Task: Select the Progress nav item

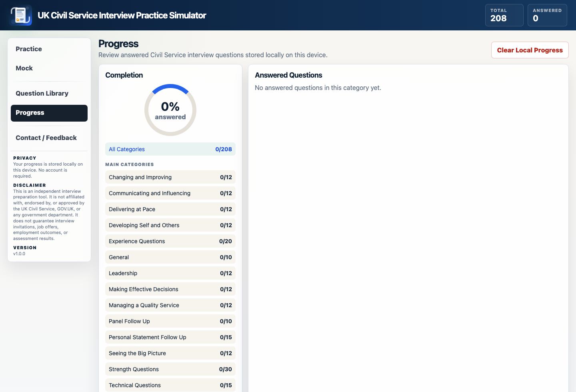Action: 49,113
